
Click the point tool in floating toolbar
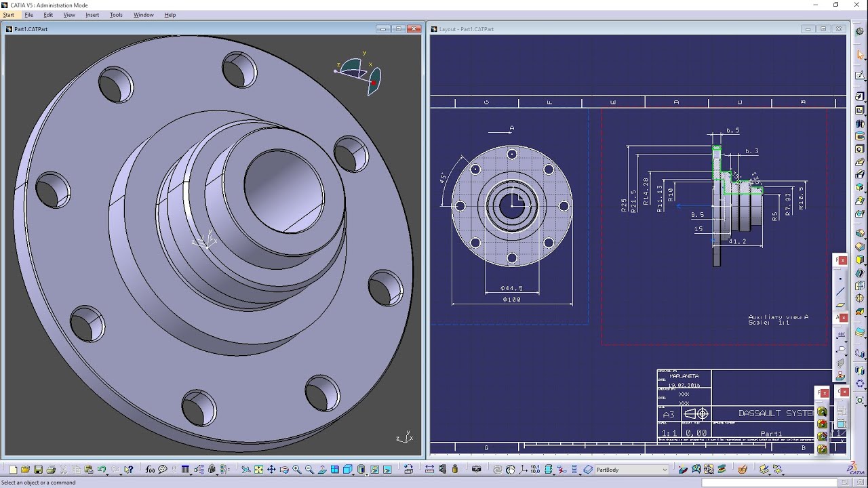point(841,279)
